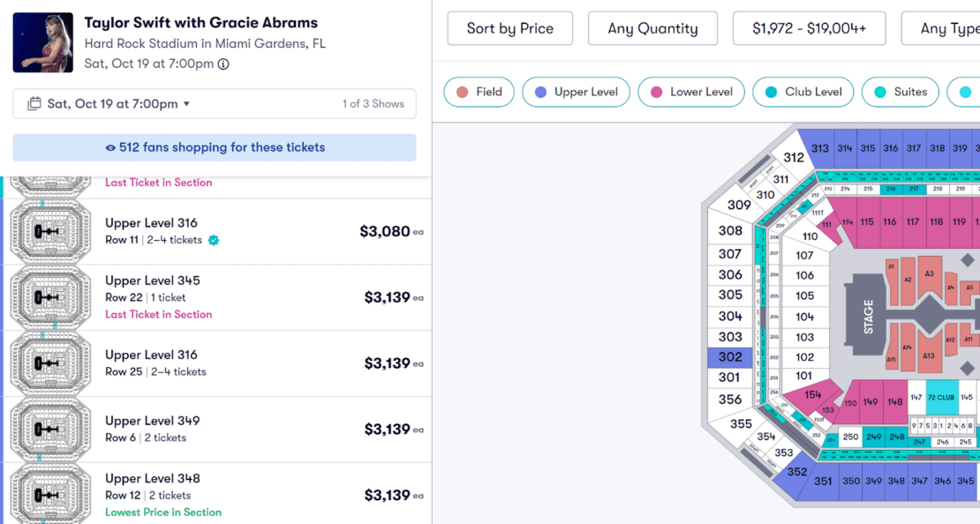Open the Taylor Swift with Gracie Abrams event link

point(200,22)
